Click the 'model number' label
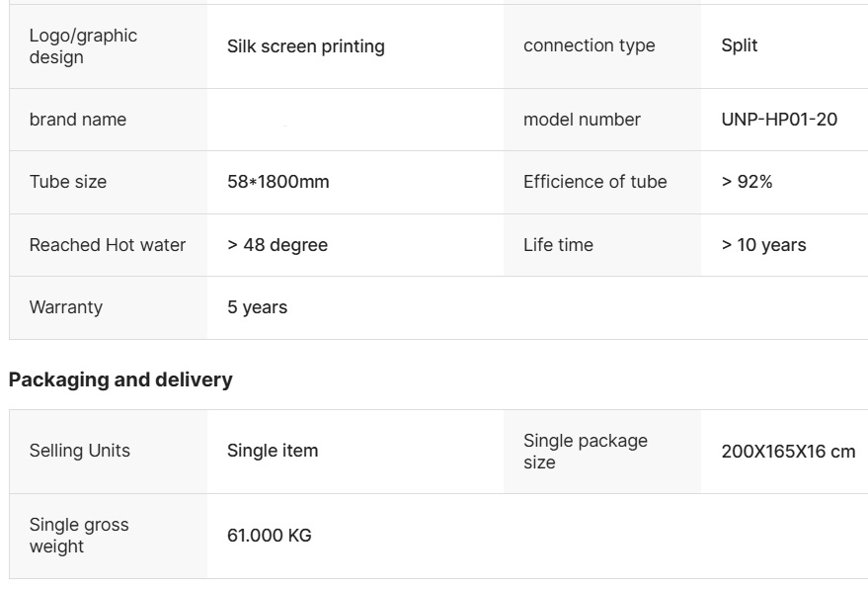The width and height of the screenshot is (868, 589). [582, 120]
